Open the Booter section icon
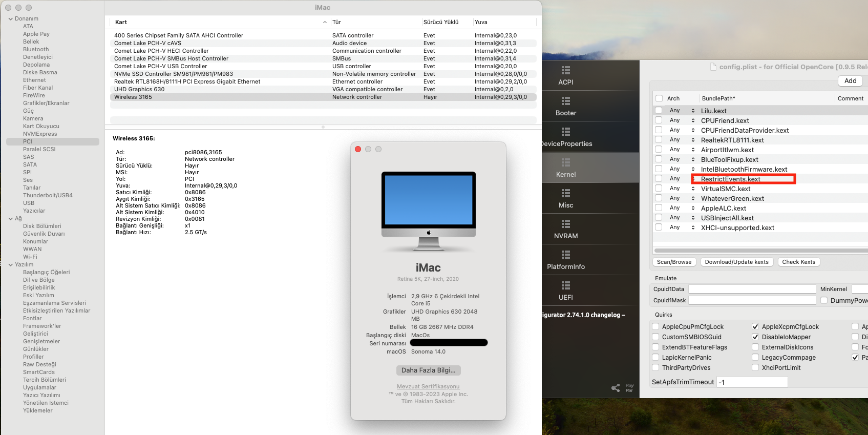 [x=565, y=101]
